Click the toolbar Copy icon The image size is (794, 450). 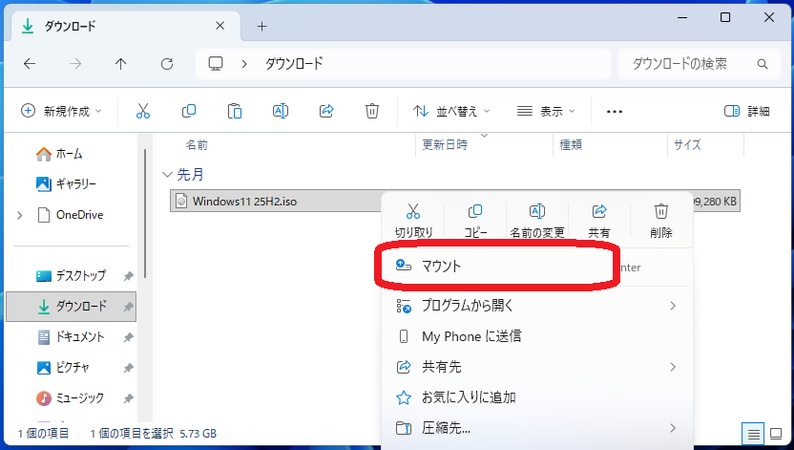[x=188, y=111]
